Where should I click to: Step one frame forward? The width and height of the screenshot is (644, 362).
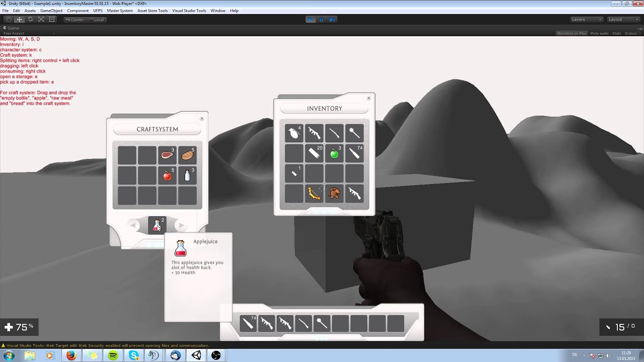click(332, 20)
